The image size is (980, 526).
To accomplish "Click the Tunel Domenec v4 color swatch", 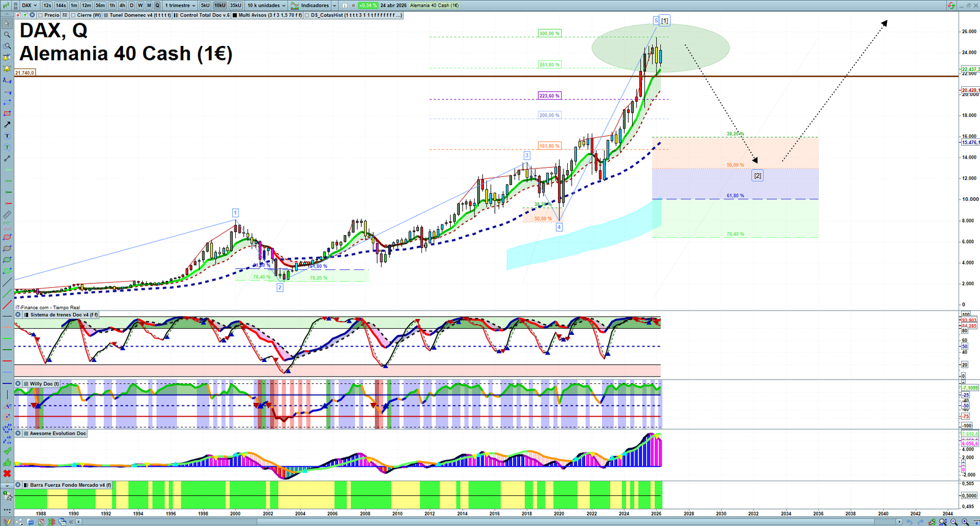I will pos(106,15).
